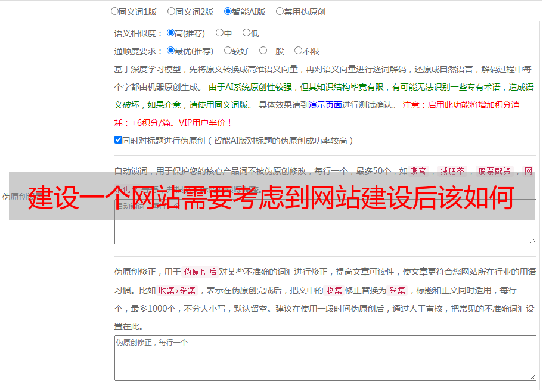Click the 收集>采集 example tag
This screenshot has height=392, width=543.
tap(177, 291)
